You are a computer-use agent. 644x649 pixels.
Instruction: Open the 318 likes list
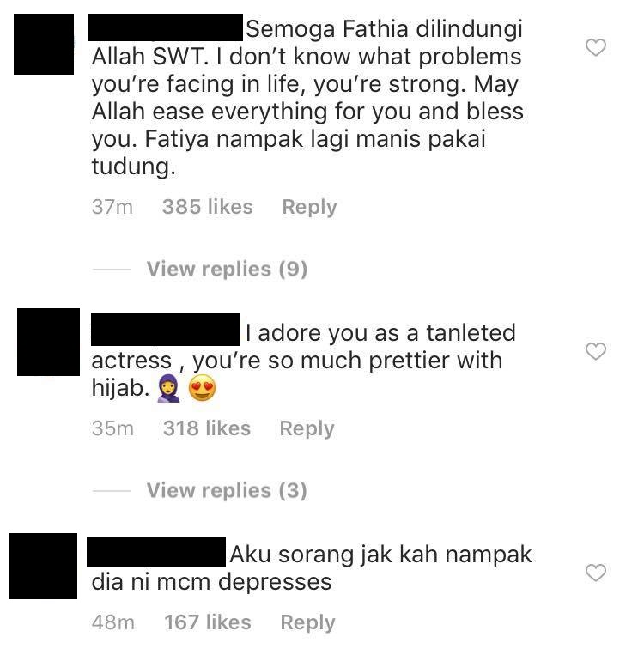pyautogui.click(x=207, y=428)
